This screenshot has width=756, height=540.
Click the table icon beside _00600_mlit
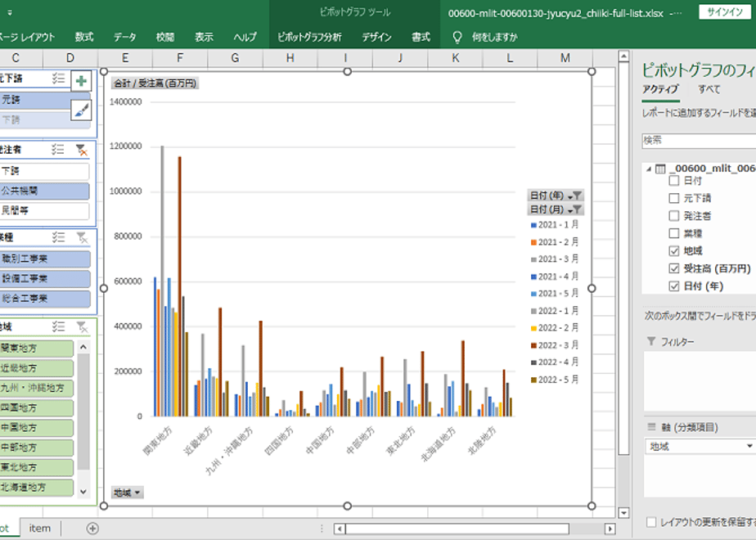click(660, 169)
